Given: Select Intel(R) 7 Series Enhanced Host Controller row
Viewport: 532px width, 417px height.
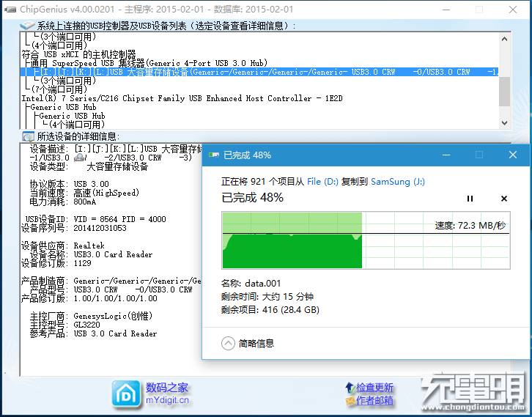Looking at the screenshot, I should point(182,98).
